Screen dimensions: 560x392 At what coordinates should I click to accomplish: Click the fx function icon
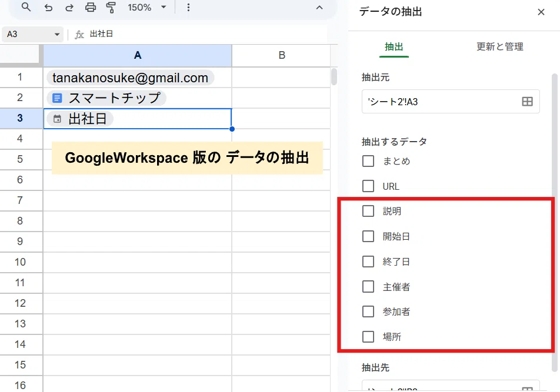point(79,35)
